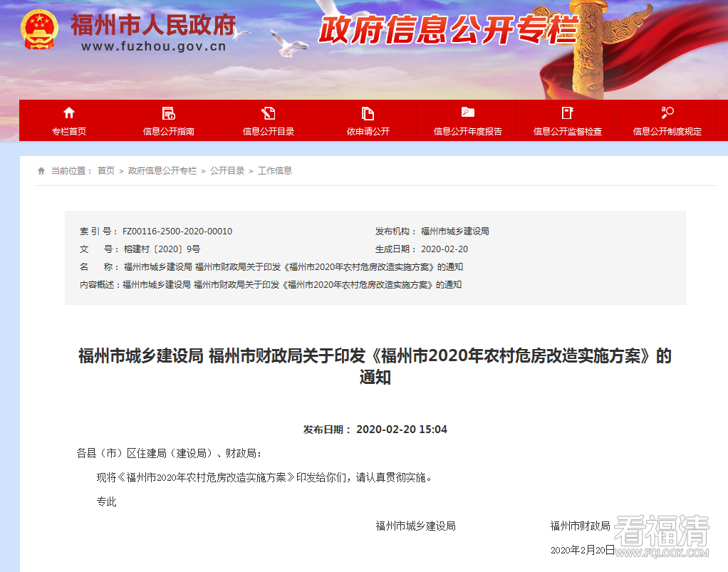
Task: Click the www.fuzhou.gov.cn site address
Action: click(153, 47)
